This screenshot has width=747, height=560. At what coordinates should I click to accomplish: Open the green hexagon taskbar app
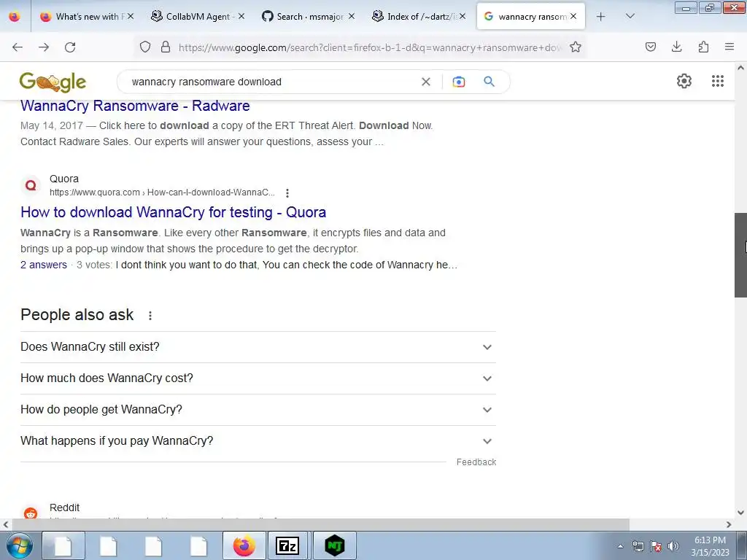pyautogui.click(x=334, y=545)
